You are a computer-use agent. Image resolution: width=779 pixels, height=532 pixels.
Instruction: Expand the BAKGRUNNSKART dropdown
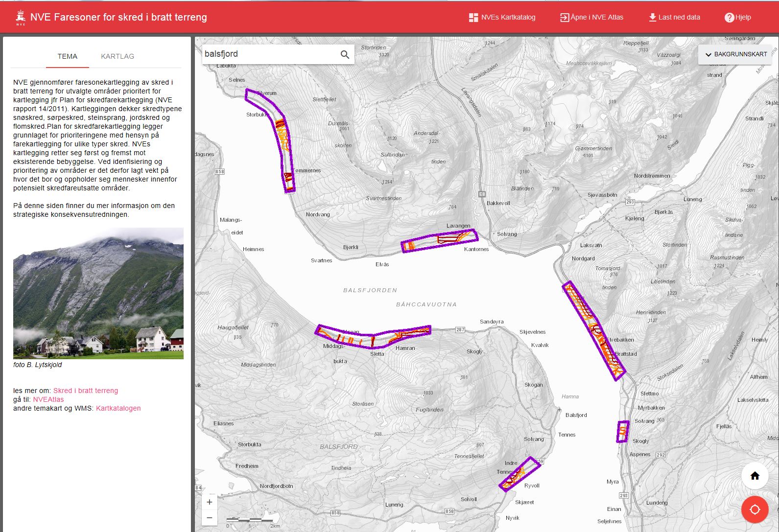tap(736, 54)
